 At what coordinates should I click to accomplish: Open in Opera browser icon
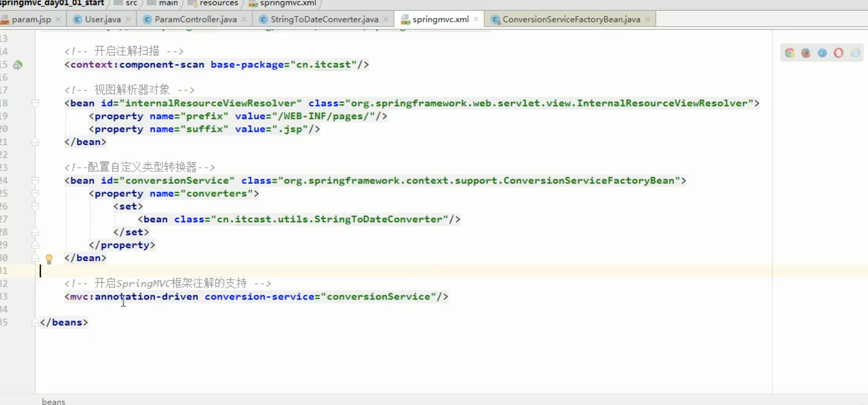838,53
